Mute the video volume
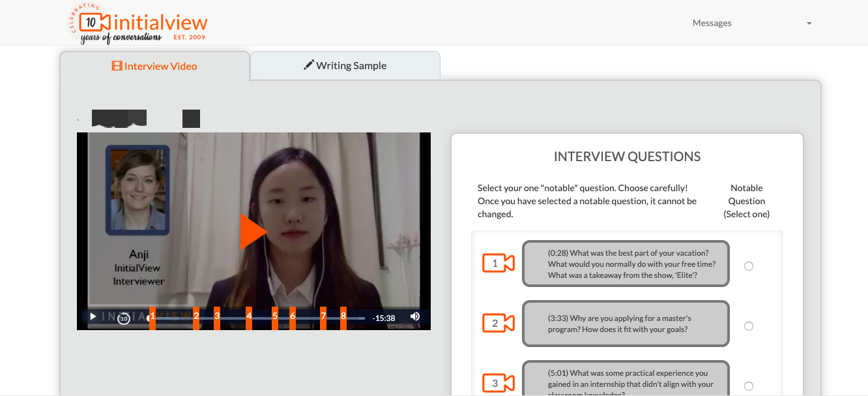This screenshot has width=868, height=396. coord(414,317)
